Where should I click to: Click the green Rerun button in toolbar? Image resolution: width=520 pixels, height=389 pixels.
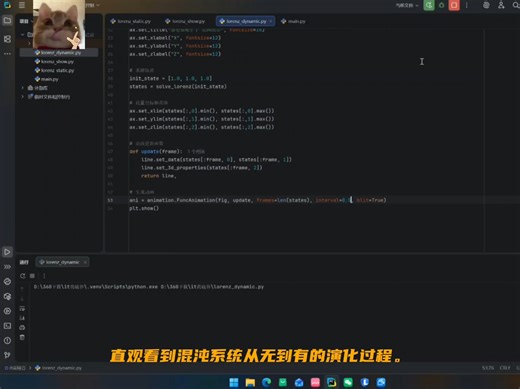[x=429, y=5]
